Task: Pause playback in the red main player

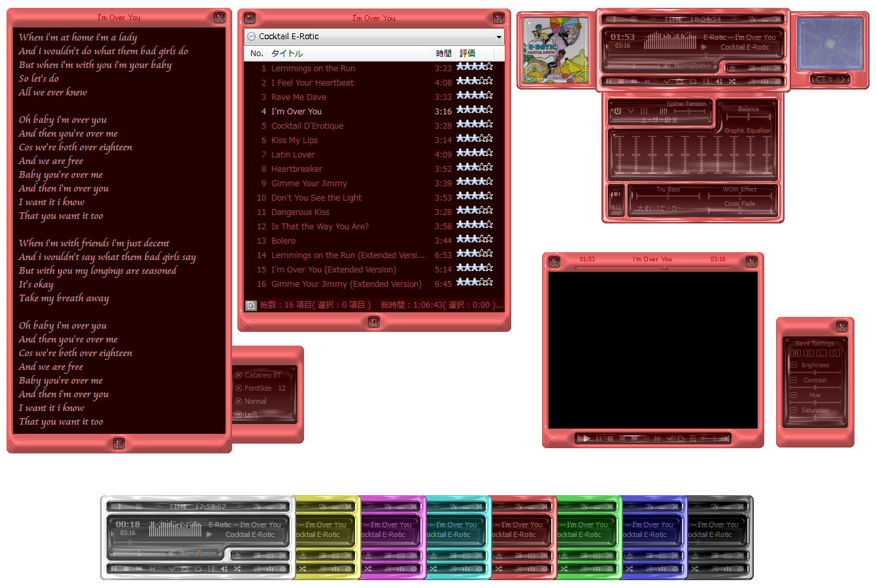Action: (609, 82)
